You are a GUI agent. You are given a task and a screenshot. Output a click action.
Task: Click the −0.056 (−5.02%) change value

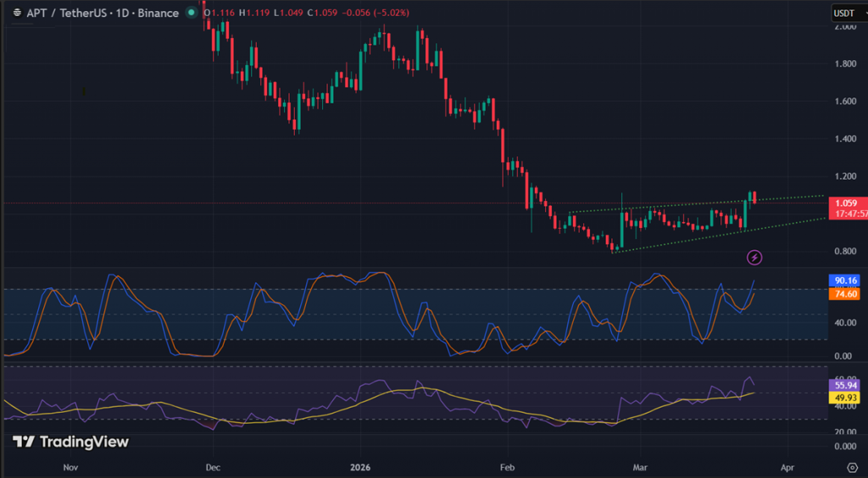[x=376, y=13]
